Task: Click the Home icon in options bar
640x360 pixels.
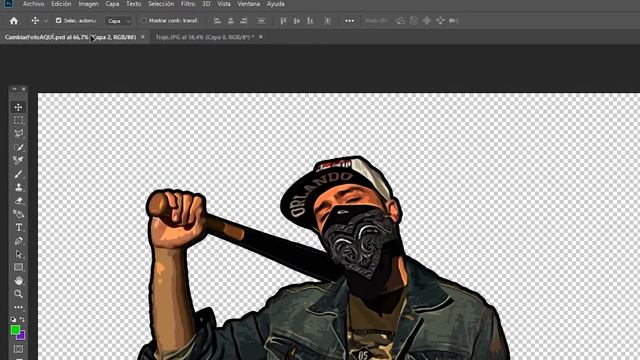Action: pos(13,20)
